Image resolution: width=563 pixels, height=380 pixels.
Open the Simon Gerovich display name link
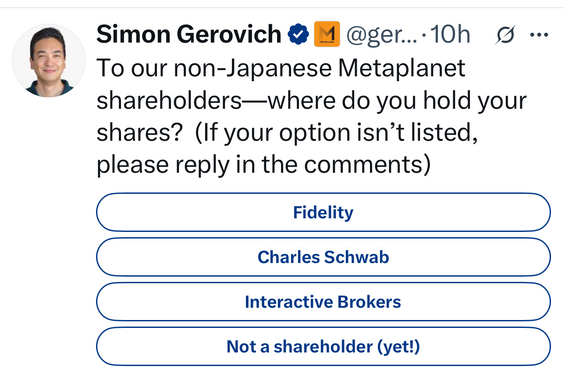pyautogui.click(x=189, y=34)
